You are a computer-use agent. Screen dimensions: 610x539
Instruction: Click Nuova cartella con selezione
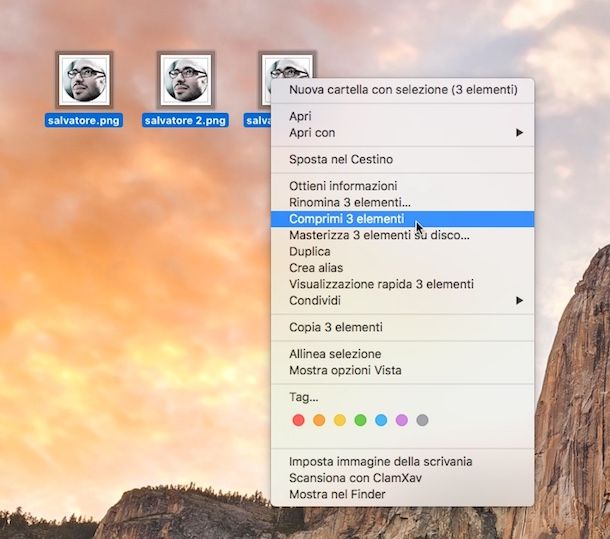403,90
